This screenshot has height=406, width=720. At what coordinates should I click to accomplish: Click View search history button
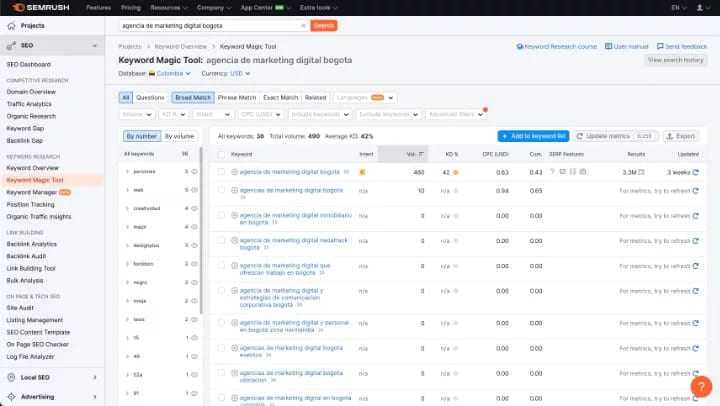point(675,60)
